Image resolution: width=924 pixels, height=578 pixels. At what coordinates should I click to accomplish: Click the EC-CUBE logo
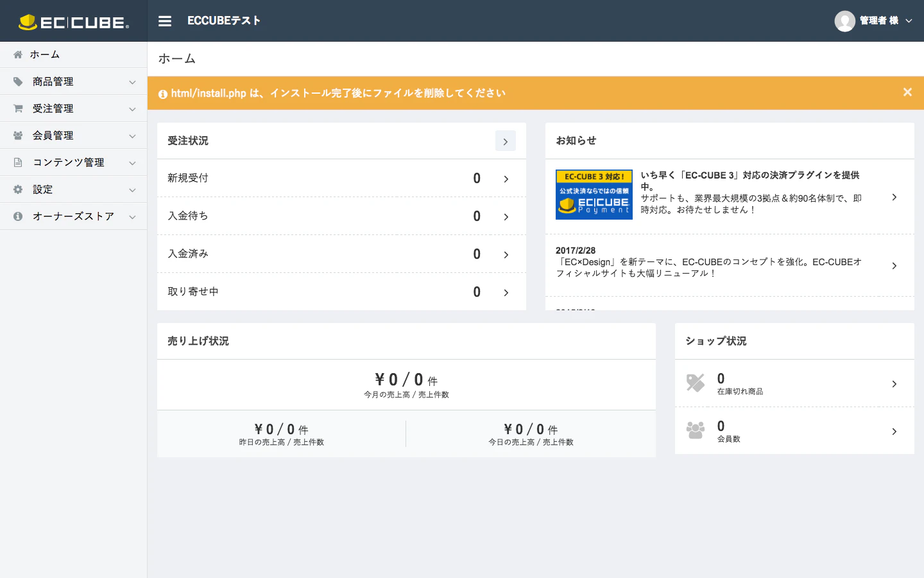(74, 22)
